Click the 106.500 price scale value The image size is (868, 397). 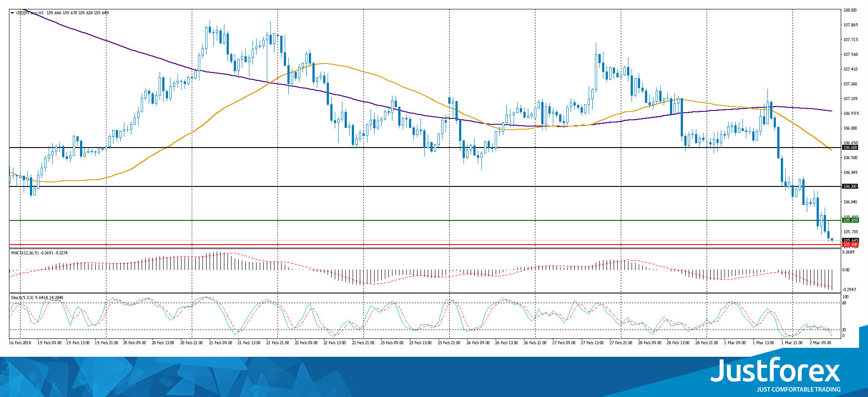[x=850, y=158]
